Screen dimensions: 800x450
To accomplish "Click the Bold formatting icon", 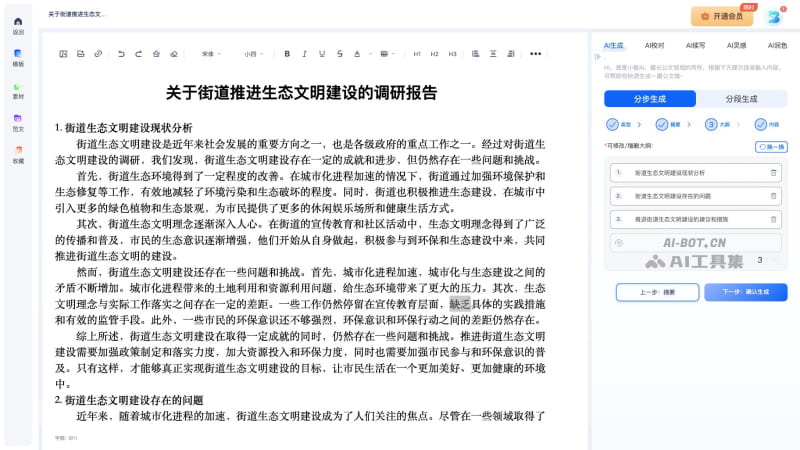I will tap(287, 54).
